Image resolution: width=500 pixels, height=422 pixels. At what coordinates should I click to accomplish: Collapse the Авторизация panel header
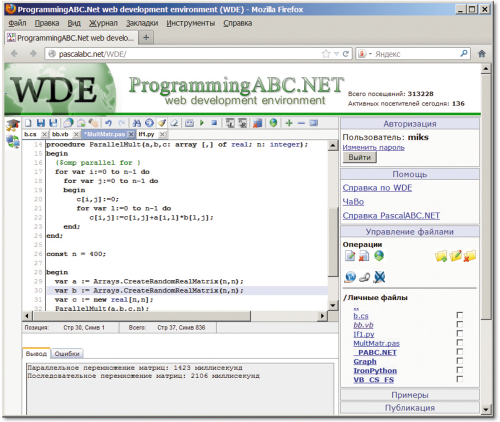pos(410,124)
